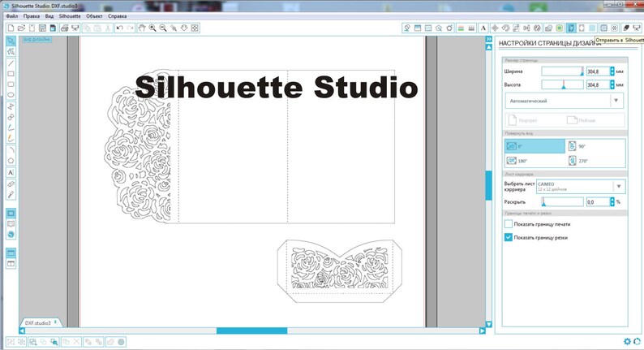Fit the page to window
The width and height of the screenshot is (644, 350).
[x=195, y=28]
